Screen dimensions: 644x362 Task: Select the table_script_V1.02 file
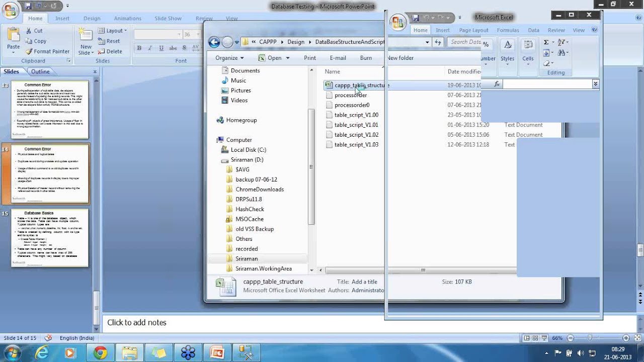pyautogui.click(x=356, y=135)
